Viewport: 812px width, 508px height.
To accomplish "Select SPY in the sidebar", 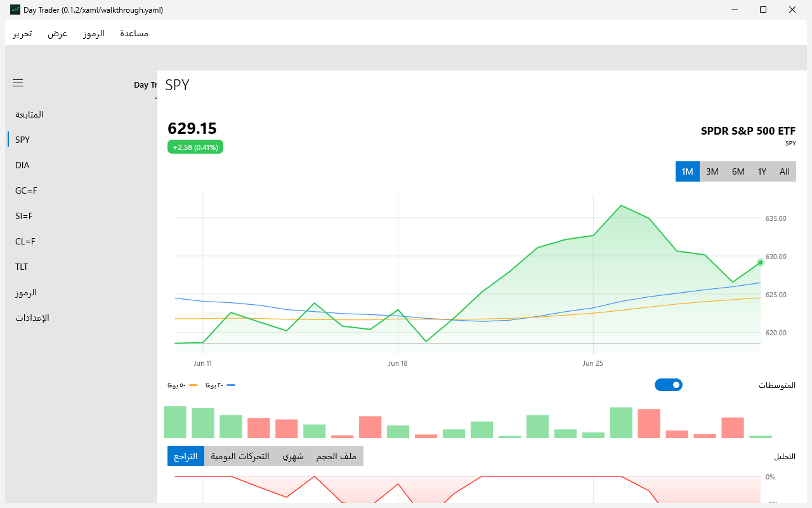I will point(81,140).
